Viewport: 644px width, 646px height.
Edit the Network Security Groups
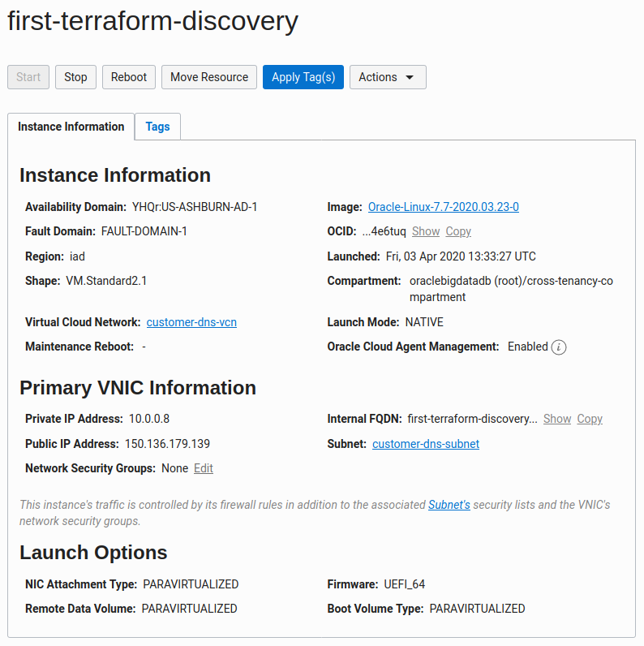204,468
